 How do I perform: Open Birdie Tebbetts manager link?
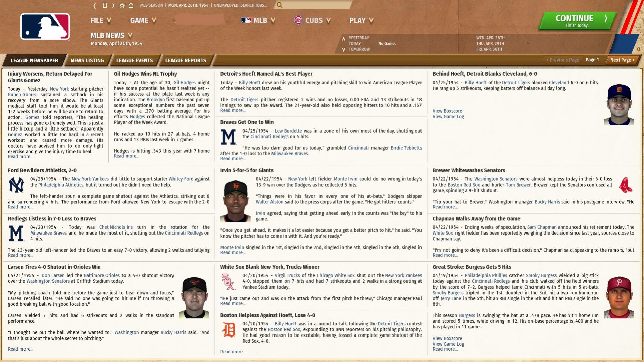pyautogui.click(x=406, y=148)
